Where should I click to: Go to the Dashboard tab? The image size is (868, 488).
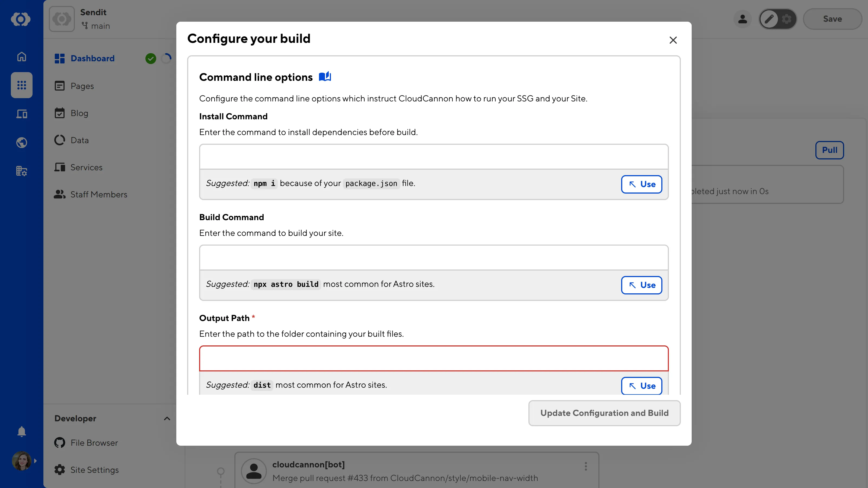tap(92, 58)
